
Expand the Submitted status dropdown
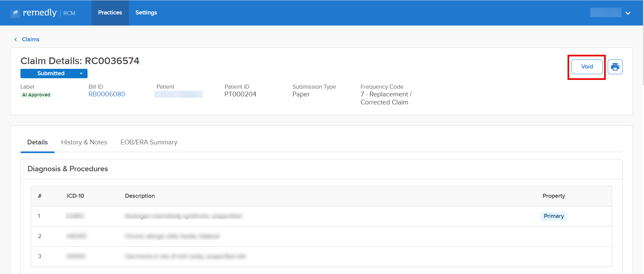(x=81, y=74)
